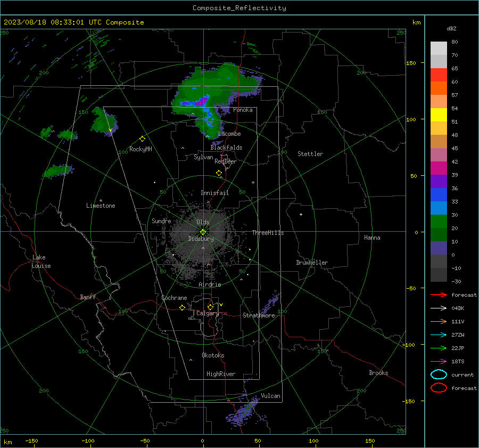Click the white 04DK arrow icon

439,308
